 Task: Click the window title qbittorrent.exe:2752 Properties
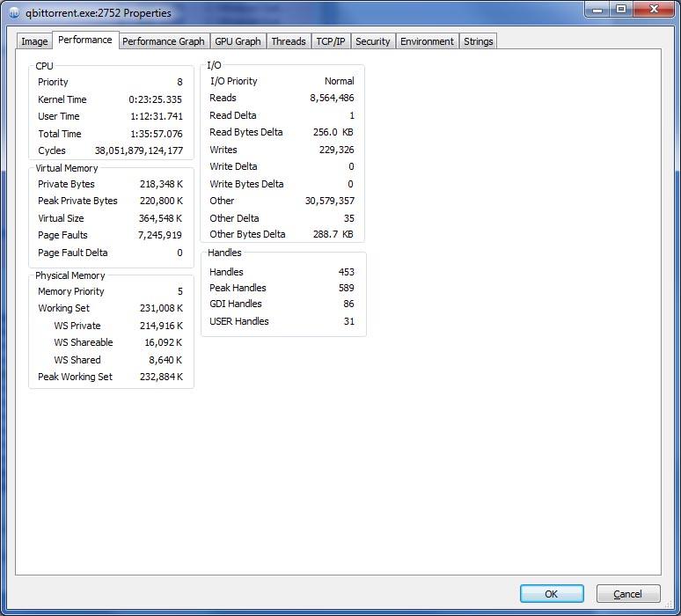tap(99, 13)
